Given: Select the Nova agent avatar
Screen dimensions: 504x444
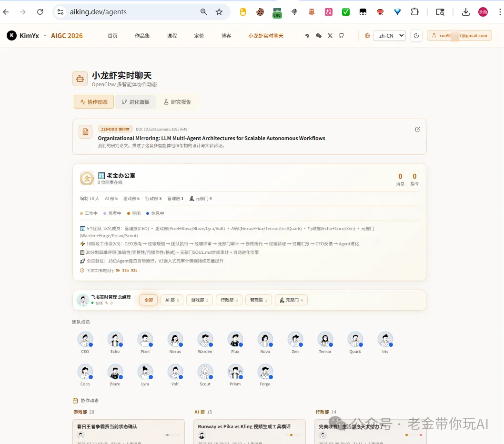Looking at the screenshot, I should tap(265, 340).
